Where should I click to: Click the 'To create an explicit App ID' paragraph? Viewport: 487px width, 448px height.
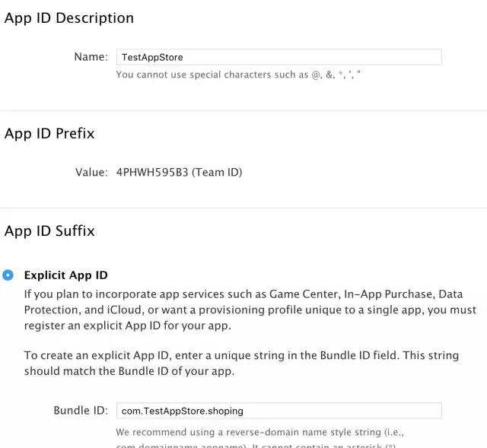(x=241, y=364)
